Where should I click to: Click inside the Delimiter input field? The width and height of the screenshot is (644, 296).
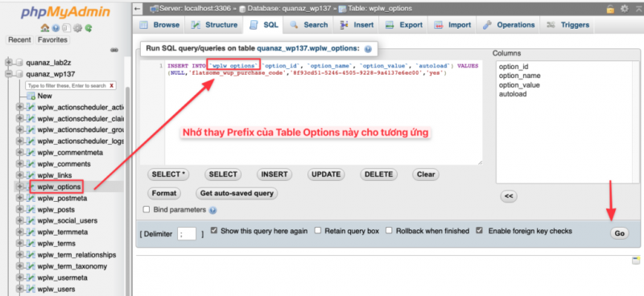(x=187, y=233)
